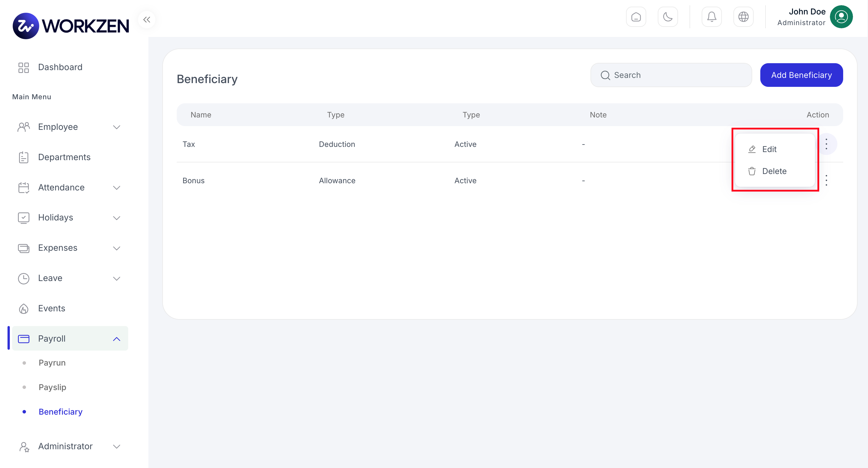Screen dimensions: 868x468
Task: Click the Beneficiary page heading
Action: pyautogui.click(x=207, y=79)
